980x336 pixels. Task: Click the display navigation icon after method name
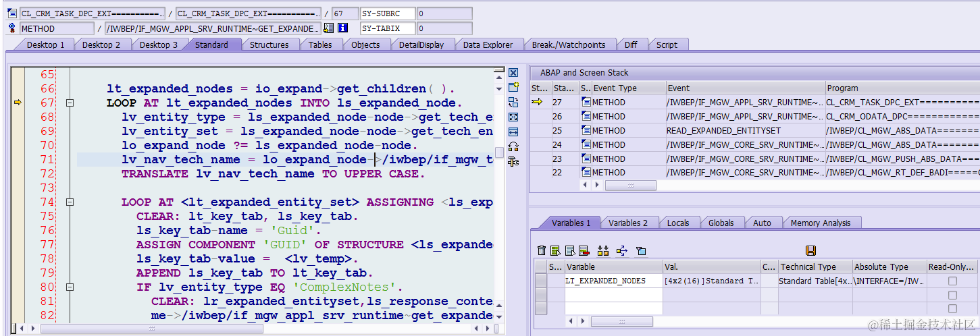coord(329,28)
